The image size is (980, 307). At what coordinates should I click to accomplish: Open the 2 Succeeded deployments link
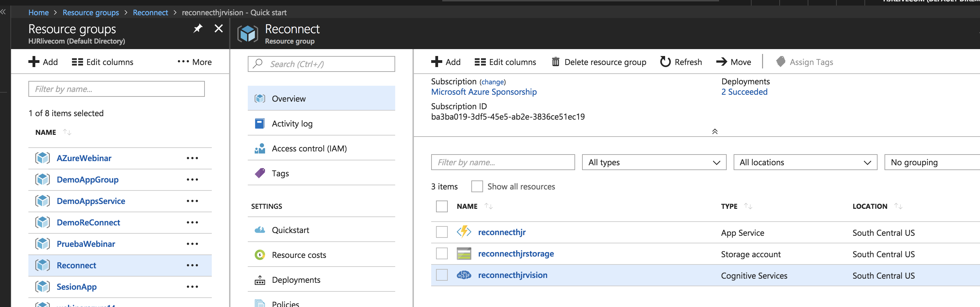point(744,92)
